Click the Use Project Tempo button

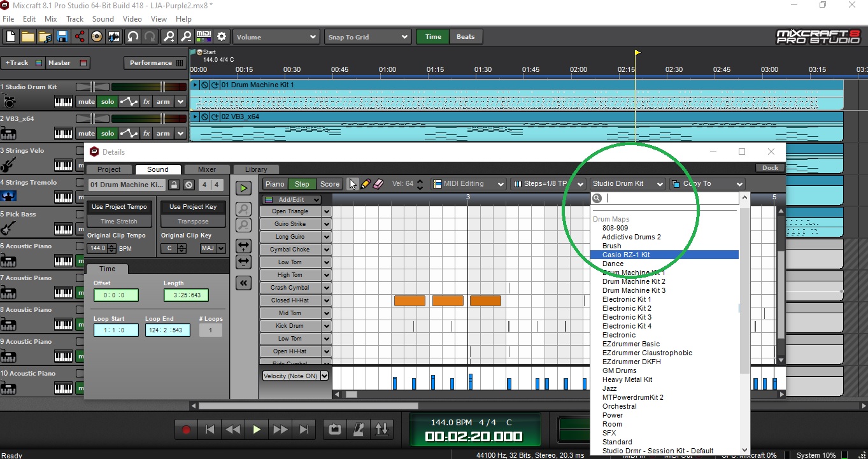pos(119,207)
